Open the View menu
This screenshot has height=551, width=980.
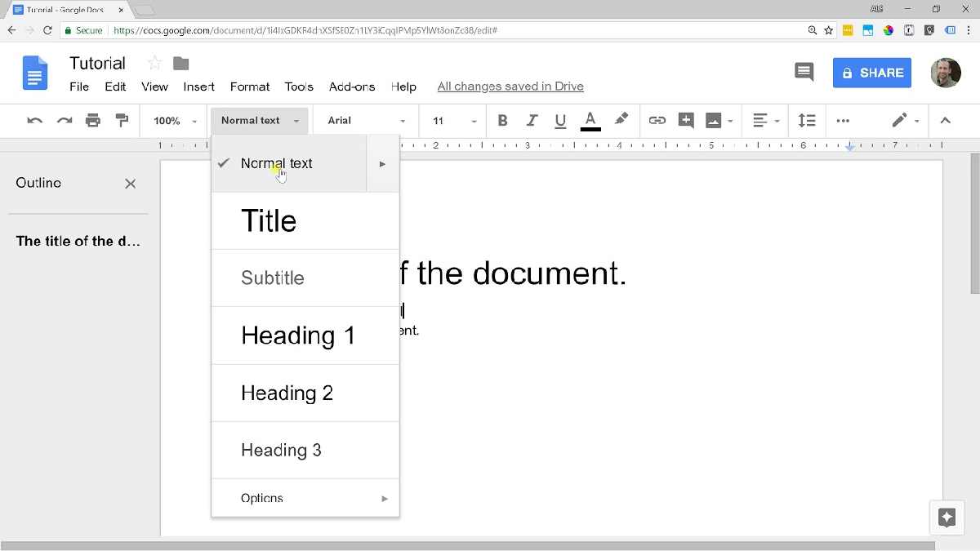point(154,87)
